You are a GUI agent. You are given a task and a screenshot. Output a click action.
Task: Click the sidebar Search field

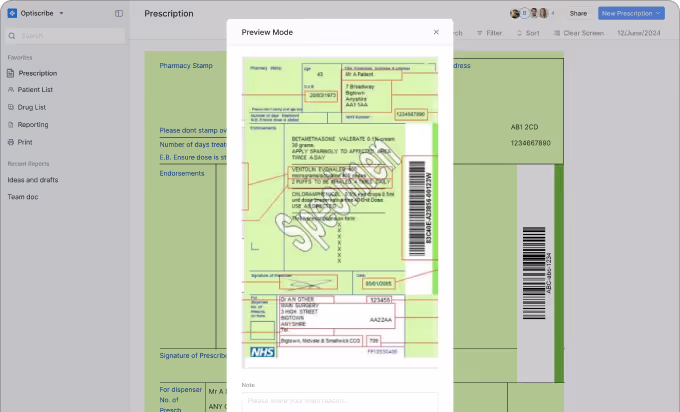65,36
